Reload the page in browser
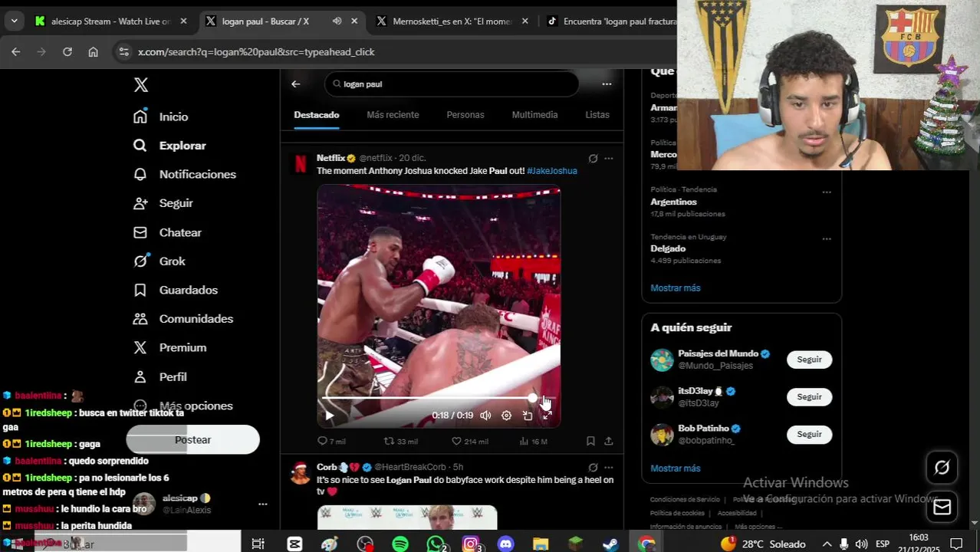The image size is (980, 552). 67,52
